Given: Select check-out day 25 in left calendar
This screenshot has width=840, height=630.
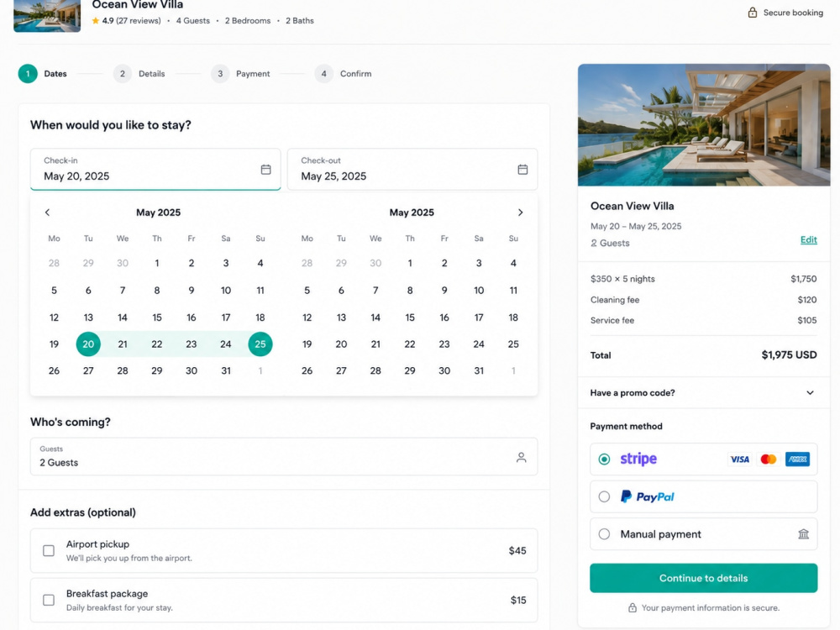Looking at the screenshot, I should tap(260, 344).
